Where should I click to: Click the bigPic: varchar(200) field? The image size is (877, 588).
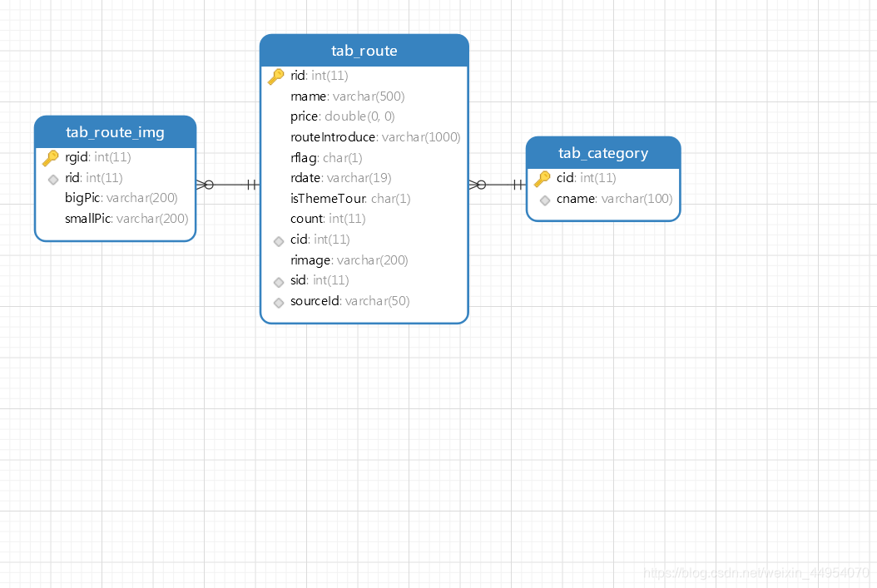(121, 198)
